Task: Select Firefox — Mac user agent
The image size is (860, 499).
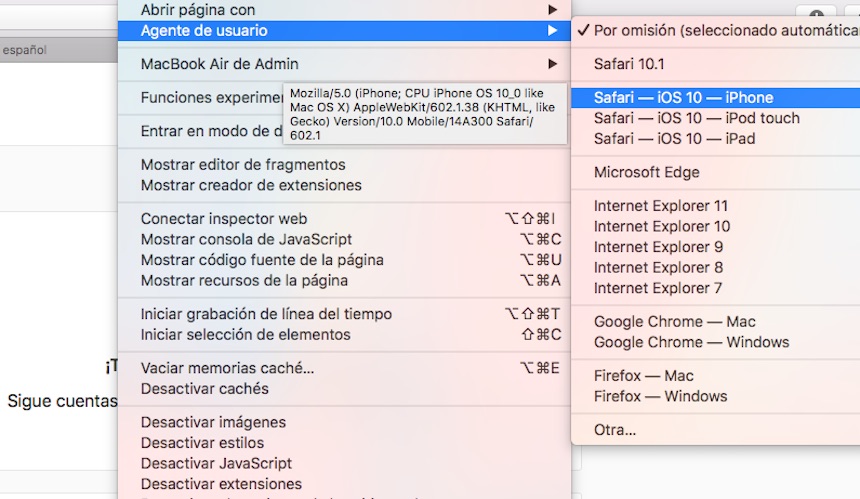Action: coord(643,376)
